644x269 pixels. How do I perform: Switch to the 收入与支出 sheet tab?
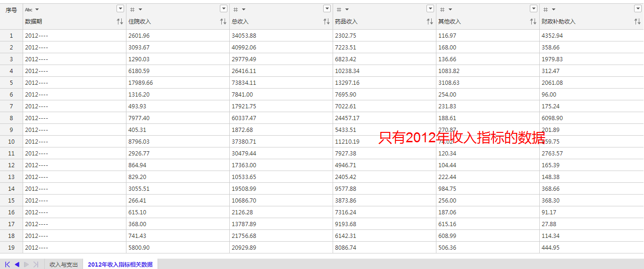coord(64,264)
